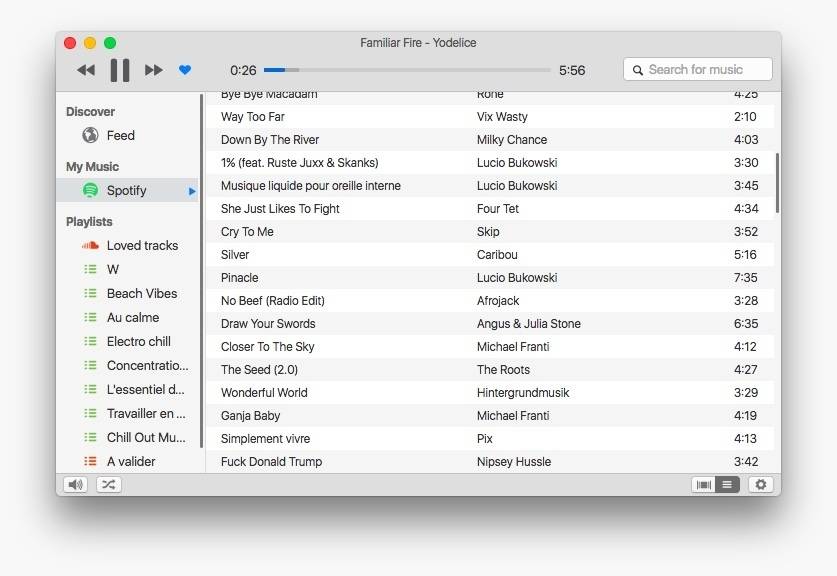837x576 pixels.
Task: Select track No Beef (Radio Edit)
Action: click(490, 300)
